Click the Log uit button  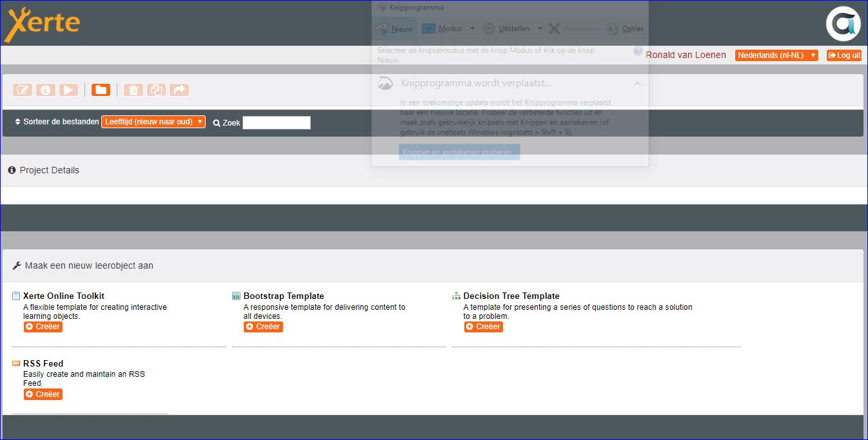845,55
